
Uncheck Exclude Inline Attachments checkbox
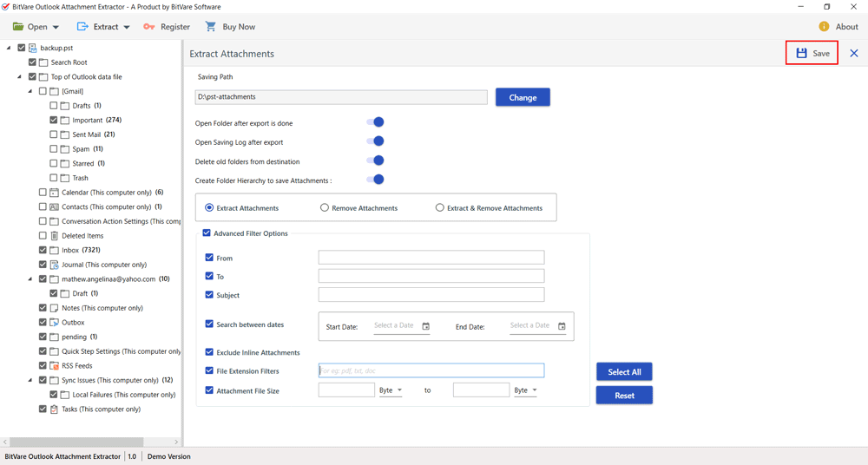209,352
